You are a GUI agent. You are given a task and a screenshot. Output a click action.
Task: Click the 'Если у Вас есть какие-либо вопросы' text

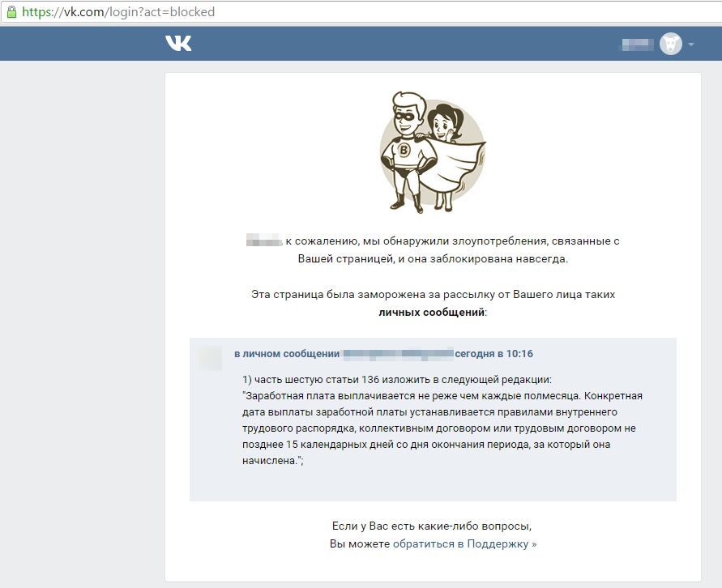432,526
